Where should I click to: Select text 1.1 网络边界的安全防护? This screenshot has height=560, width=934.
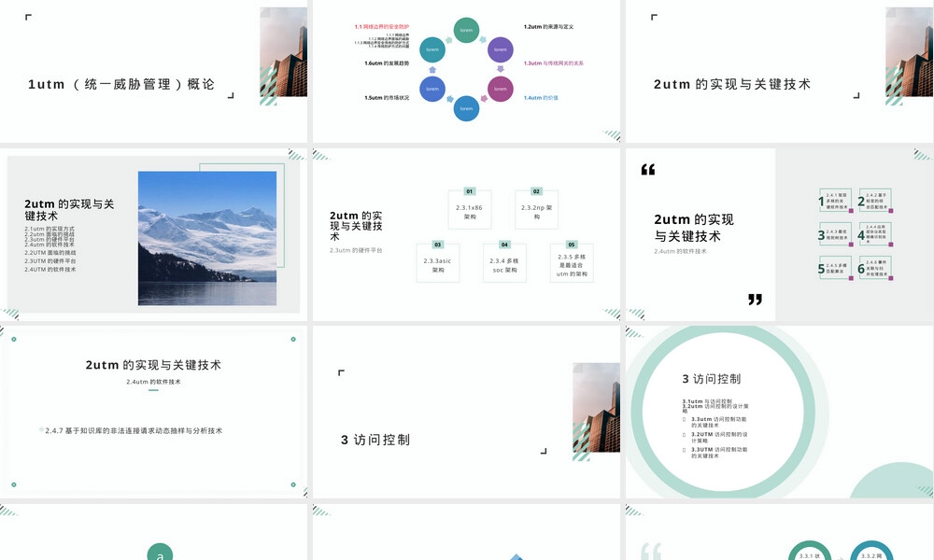pyautogui.click(x=382, y=27)
